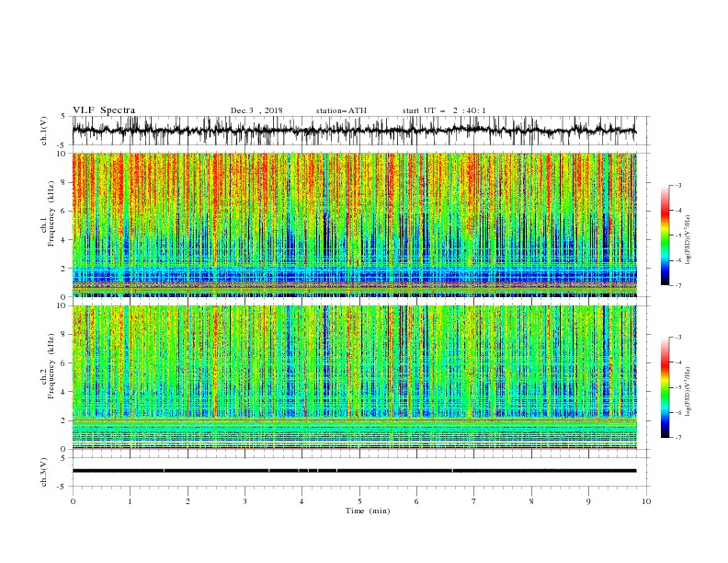The width and height of the screenshot is (728, 563).
Task: Click the 'VLF Spectra' title text
Action: pos(104,110)
